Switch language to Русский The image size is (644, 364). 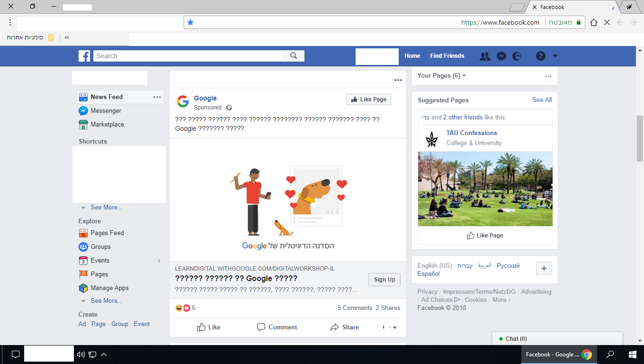pyautogui.click(x=508, y=265)
